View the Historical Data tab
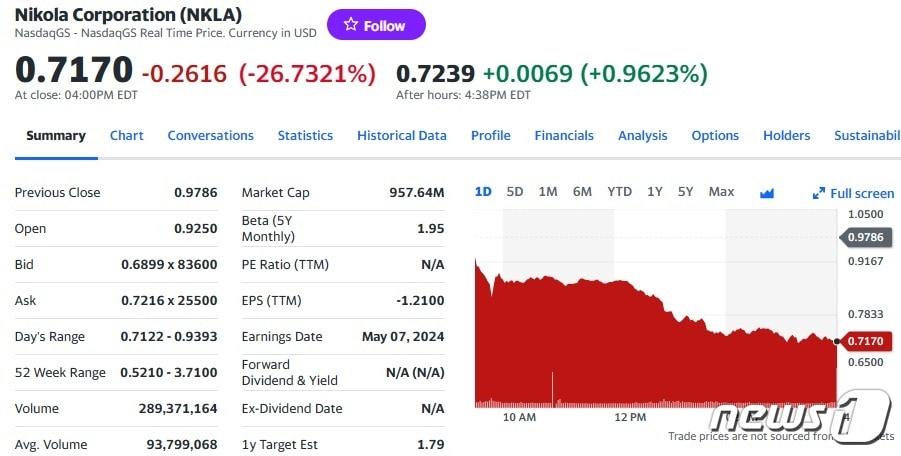Screen dimensions: 901x456 click(x=402, y=136)
